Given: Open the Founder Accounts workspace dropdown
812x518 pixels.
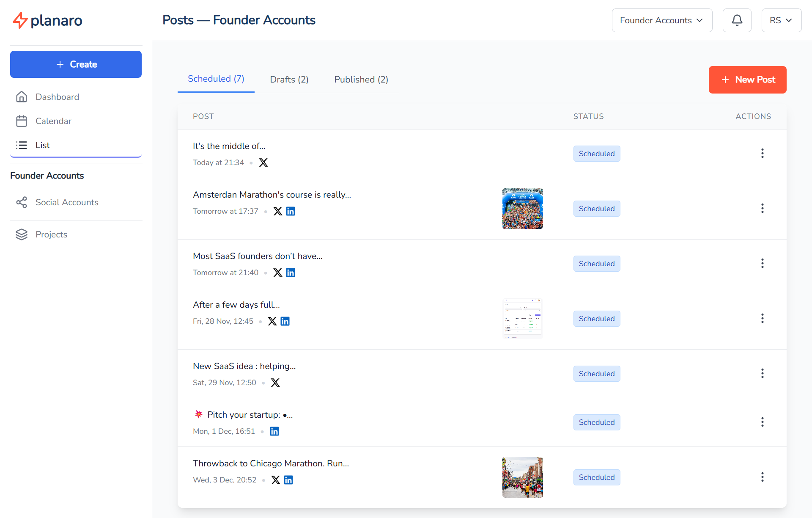Looking at the screenshot, I should coord(661,20).
